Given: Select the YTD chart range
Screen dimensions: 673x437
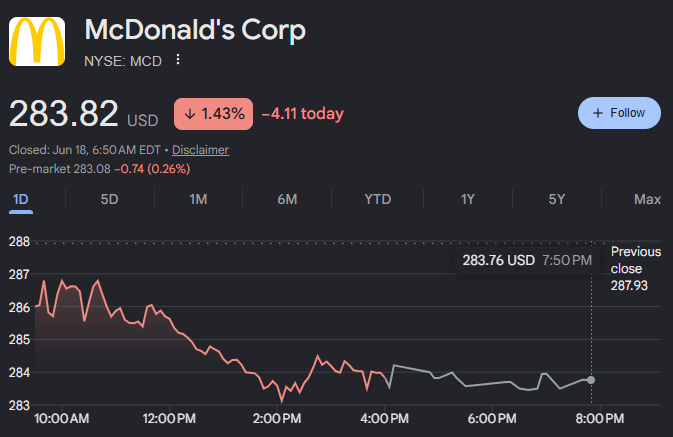Looking at the screenshot, I should point(378,200).
